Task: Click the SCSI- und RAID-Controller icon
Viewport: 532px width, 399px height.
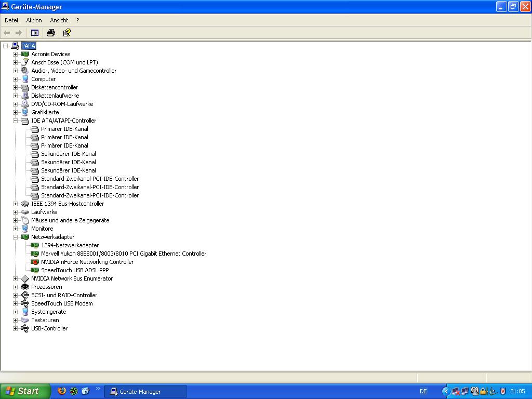Action: point(25,295)
